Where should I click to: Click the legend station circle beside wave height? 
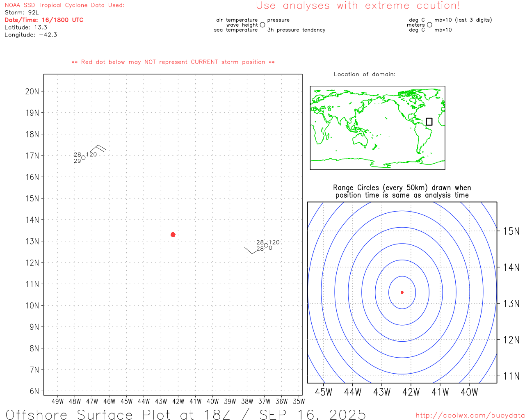click(262, 25)
